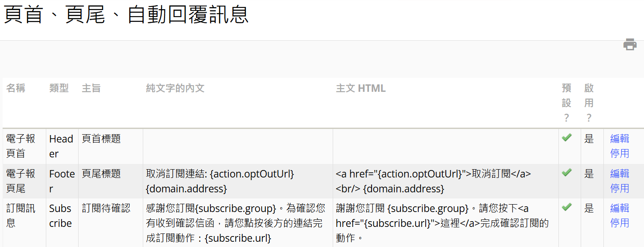This screenshot has height=247, width=644.
Task: Click the 純文字的內文 column header
Action: click(175, 88)
